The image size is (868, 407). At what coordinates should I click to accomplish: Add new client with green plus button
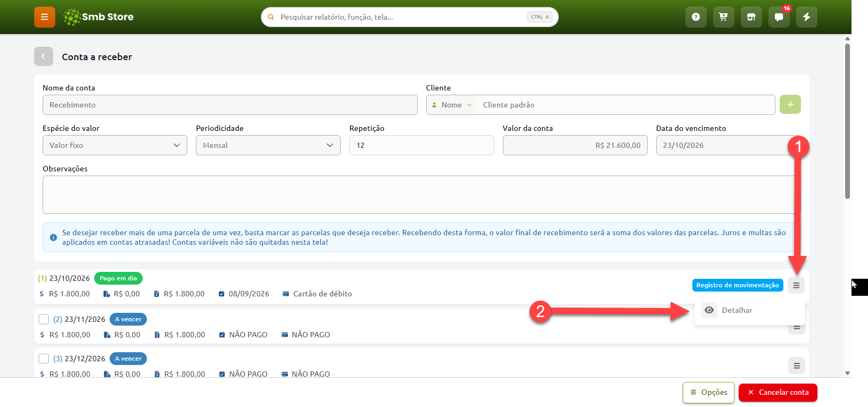tap(790, 104)
